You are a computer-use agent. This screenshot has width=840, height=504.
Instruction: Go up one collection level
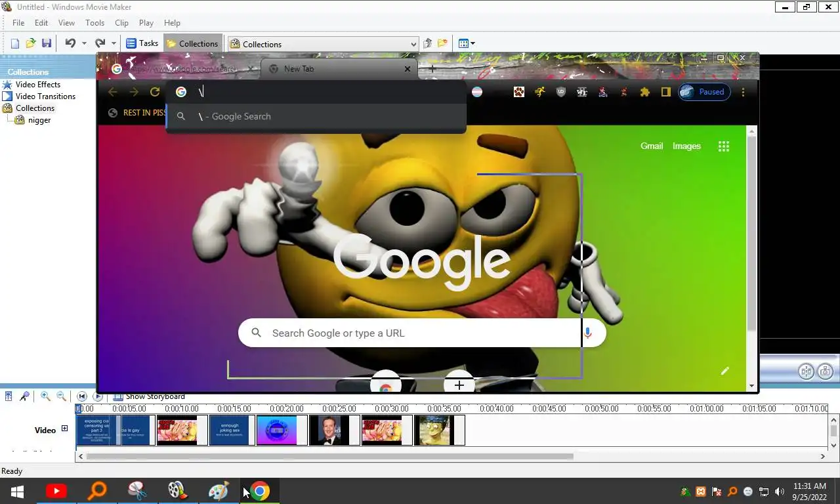pyautogui.click(x=428, y=43)
